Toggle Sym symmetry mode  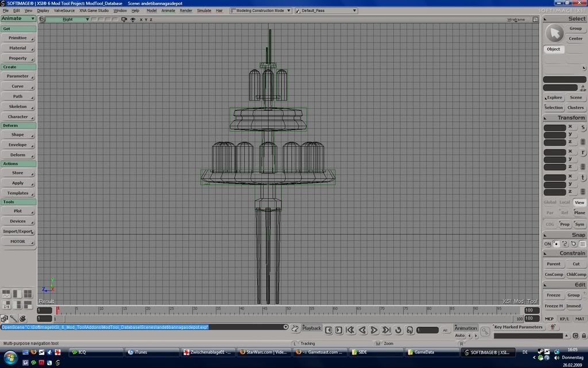tap(579, 224)
